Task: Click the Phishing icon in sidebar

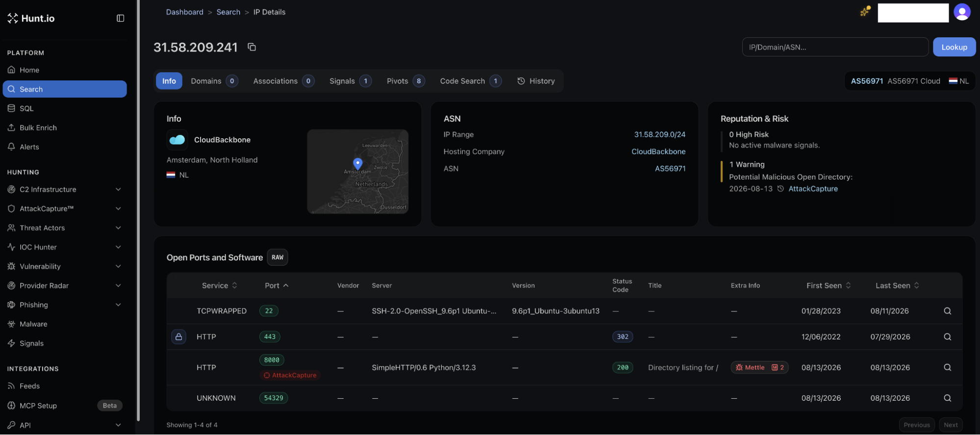Action: point(11,305)
